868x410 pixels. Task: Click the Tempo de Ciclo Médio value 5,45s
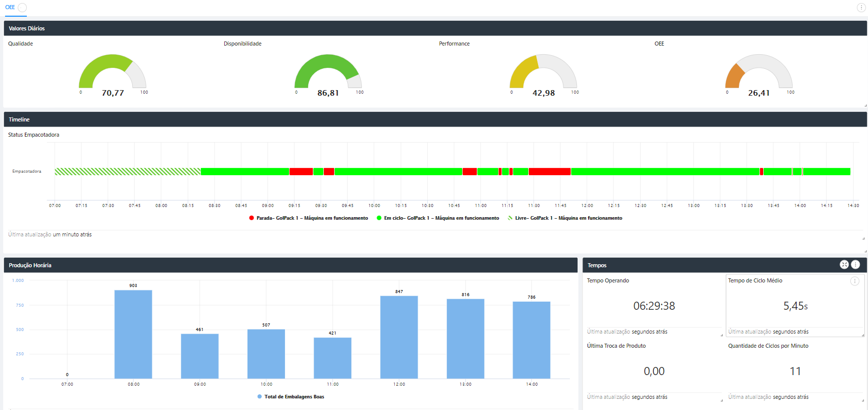pyautogui.click(x=795, y=306)
